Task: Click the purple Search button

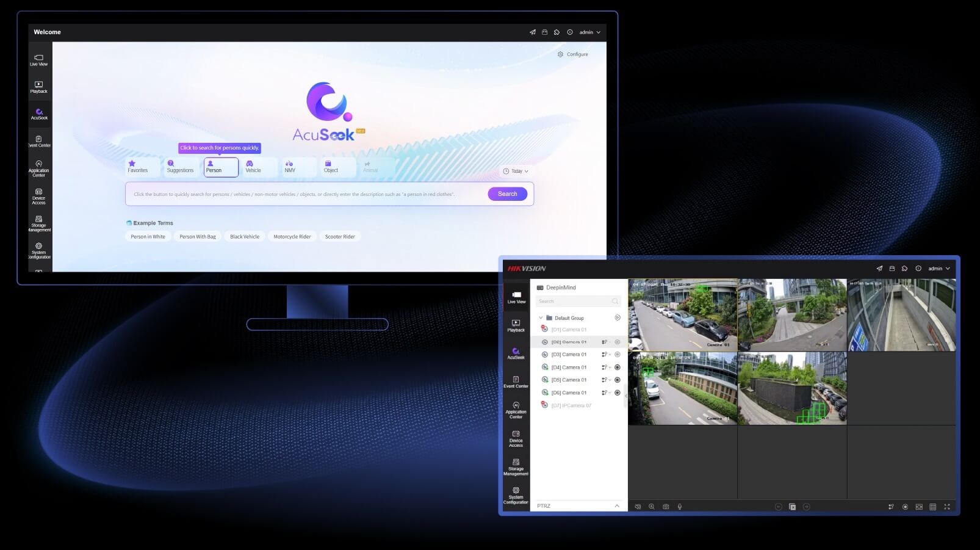Action: coord(507,194)
